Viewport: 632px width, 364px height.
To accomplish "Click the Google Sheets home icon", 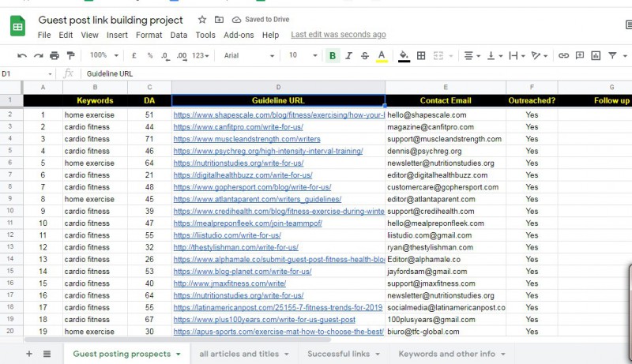I will tap(17, 26).
